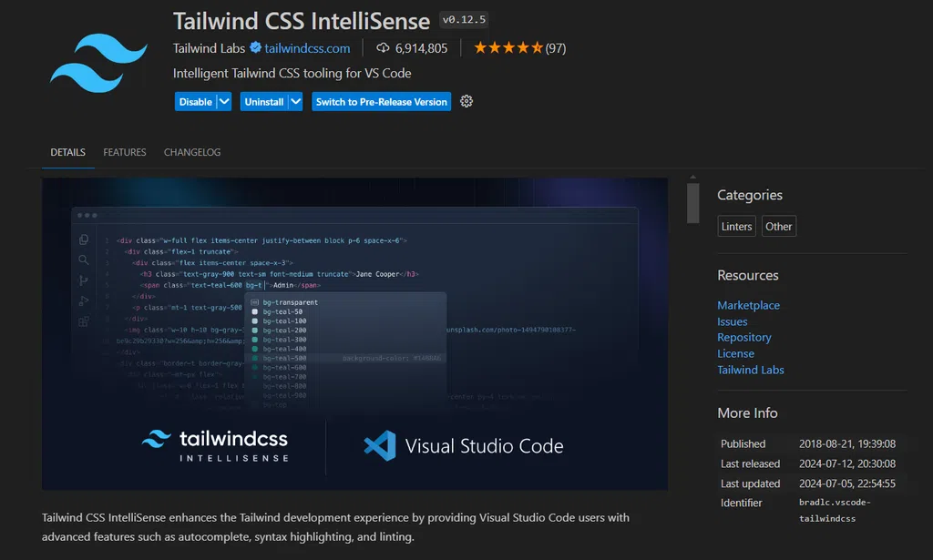
Task: Click the Tailwind Labs publisher name
Action: pos(209,48)
